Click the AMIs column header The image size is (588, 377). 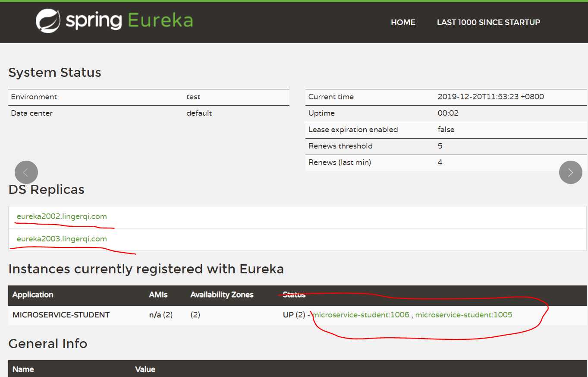tap(158, 295)
